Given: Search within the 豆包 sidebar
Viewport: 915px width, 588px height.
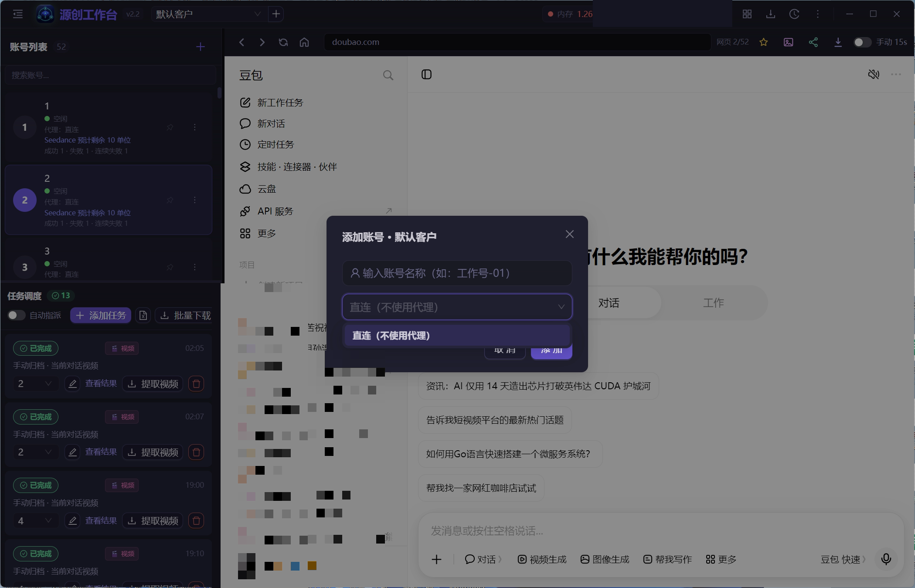Looking at the screenshot, I should 388,75.
